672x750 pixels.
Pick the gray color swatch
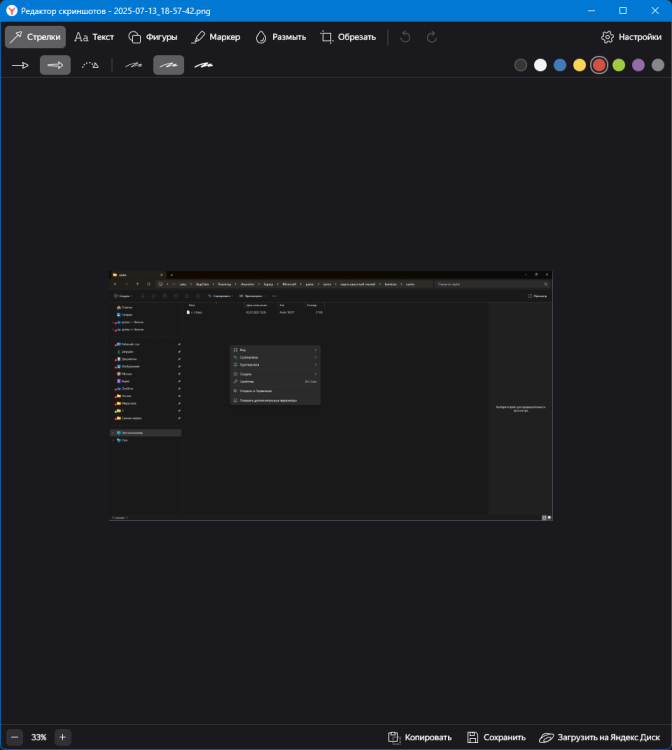(658, 65)
